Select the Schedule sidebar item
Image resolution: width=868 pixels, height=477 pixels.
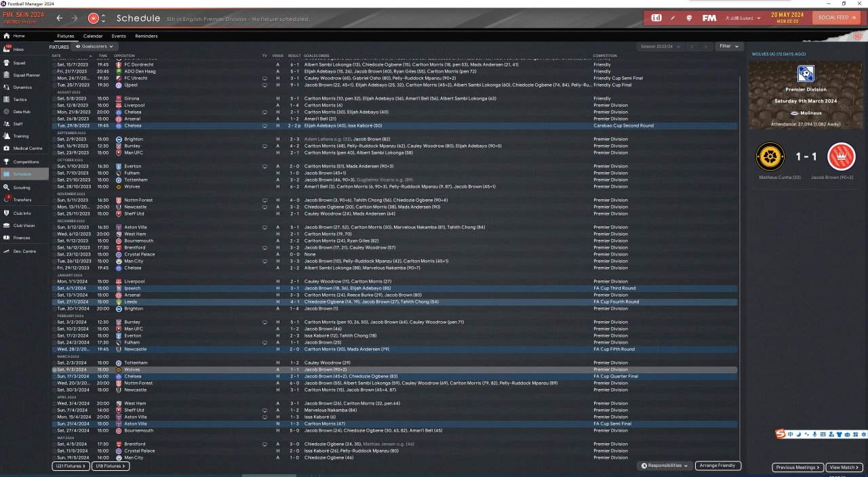coord(26,174)
